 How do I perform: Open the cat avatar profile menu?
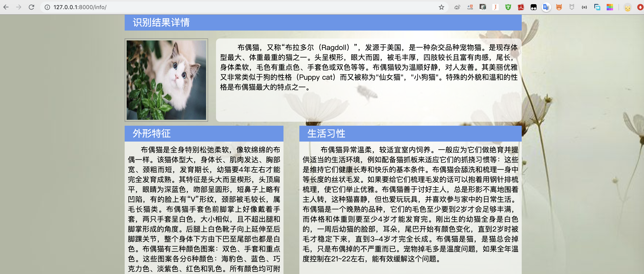628,8
